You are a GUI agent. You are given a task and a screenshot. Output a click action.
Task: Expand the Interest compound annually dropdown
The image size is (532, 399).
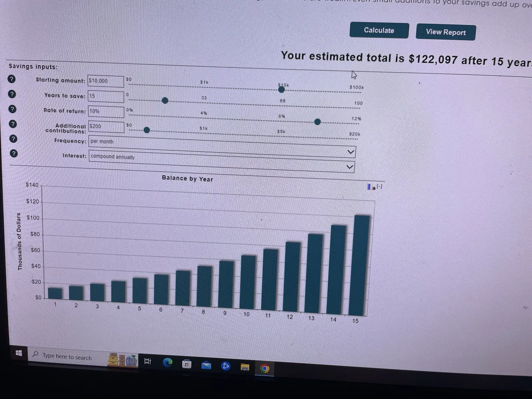221,162
